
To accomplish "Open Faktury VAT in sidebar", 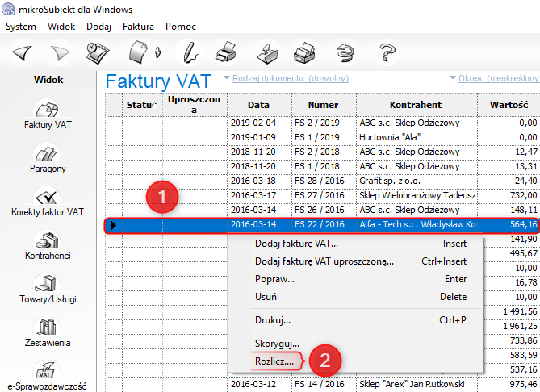I will point(48,115).
